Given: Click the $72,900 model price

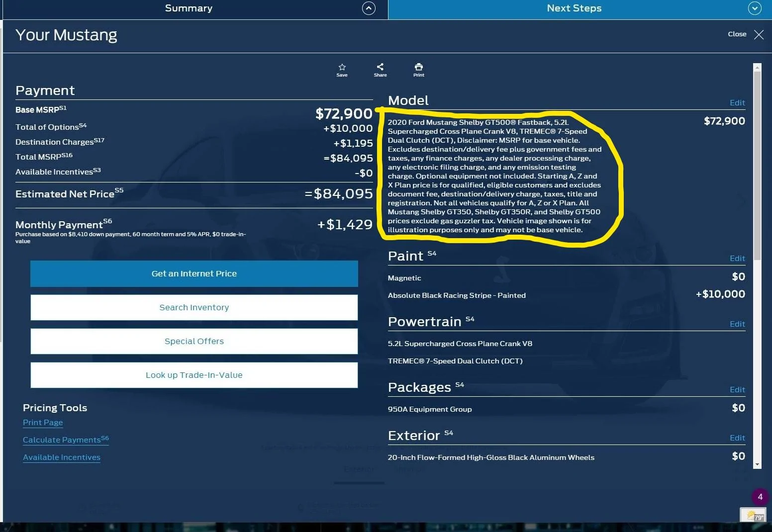Looking at the screenshot, I should (x=724, y=121).
